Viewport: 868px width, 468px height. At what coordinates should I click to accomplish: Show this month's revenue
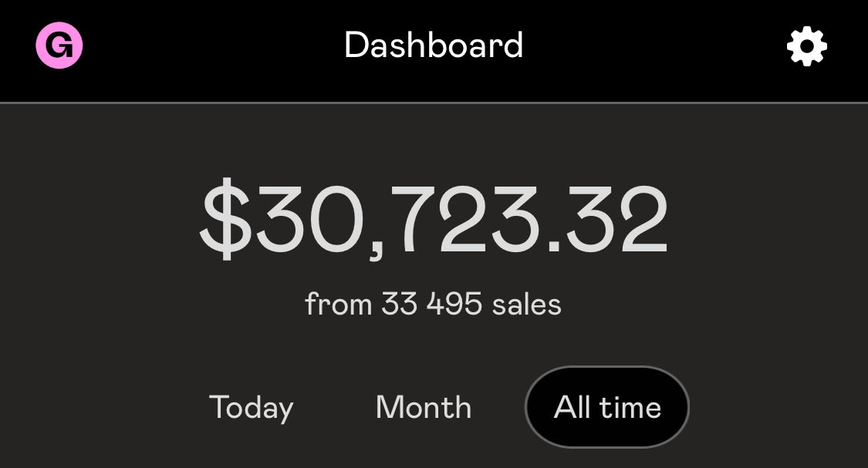coord(424,407)
